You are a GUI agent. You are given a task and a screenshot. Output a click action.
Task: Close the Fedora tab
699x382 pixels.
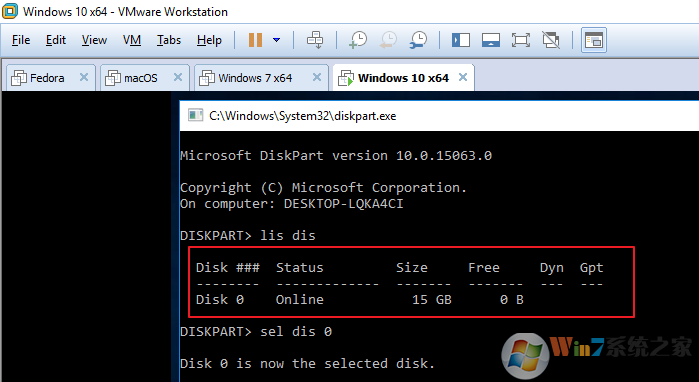[83, 77]
